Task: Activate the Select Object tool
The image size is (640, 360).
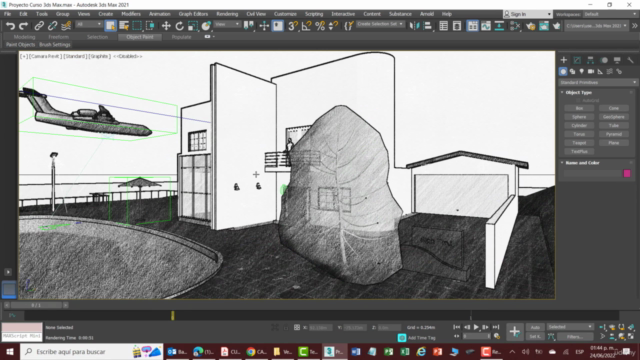Action: coord(110,26)
